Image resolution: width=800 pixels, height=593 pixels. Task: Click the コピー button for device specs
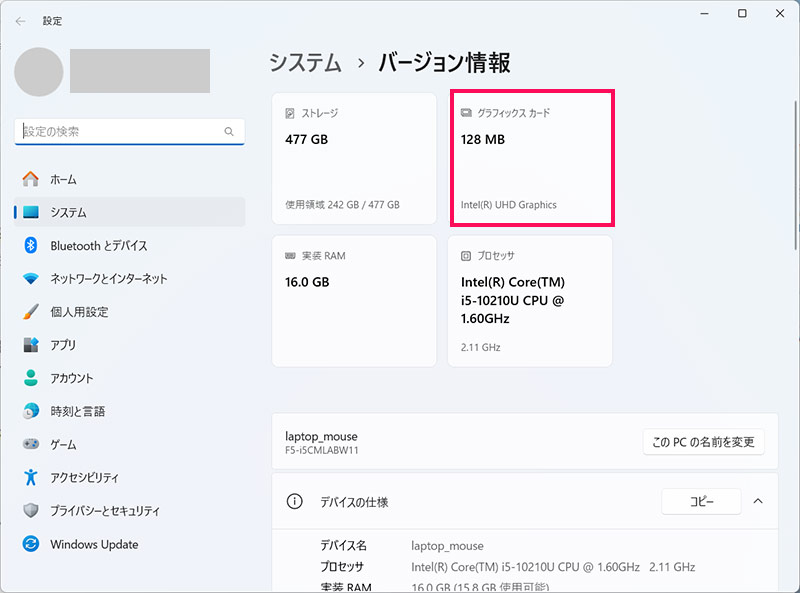pyautogui.click(x=702, y=502)
